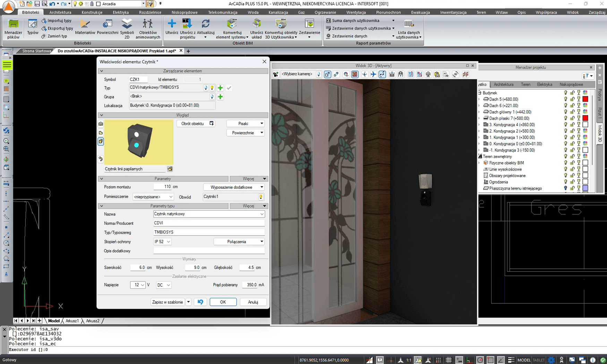Screen dimensions: 607x364
Task: Click red color swatch for Dach 5 (+680.00)
Action: point(585,99)
